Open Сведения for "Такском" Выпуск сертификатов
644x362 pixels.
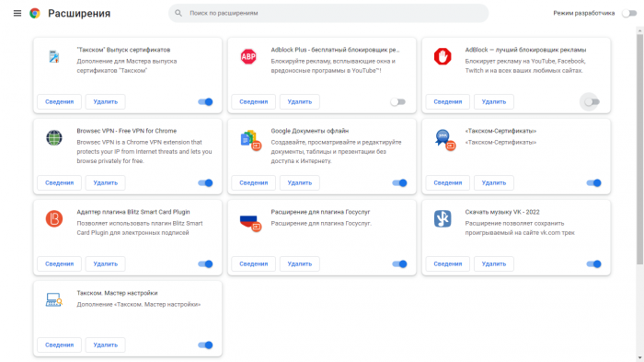point(59,101)
